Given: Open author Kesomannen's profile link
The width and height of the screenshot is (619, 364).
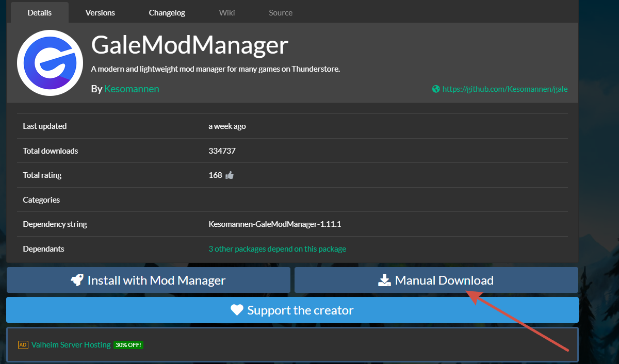Looking at the screenshot, I should [x=132, y=89].
